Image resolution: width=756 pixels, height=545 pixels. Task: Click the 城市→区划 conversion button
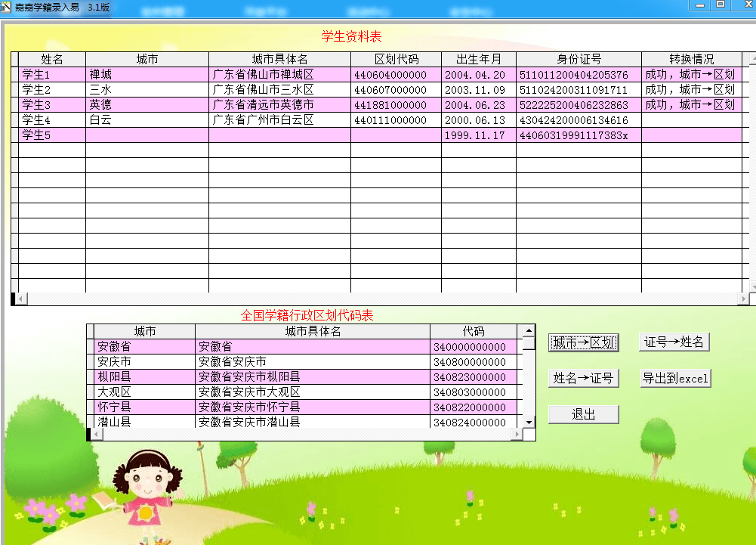click(x=583, y=342)
